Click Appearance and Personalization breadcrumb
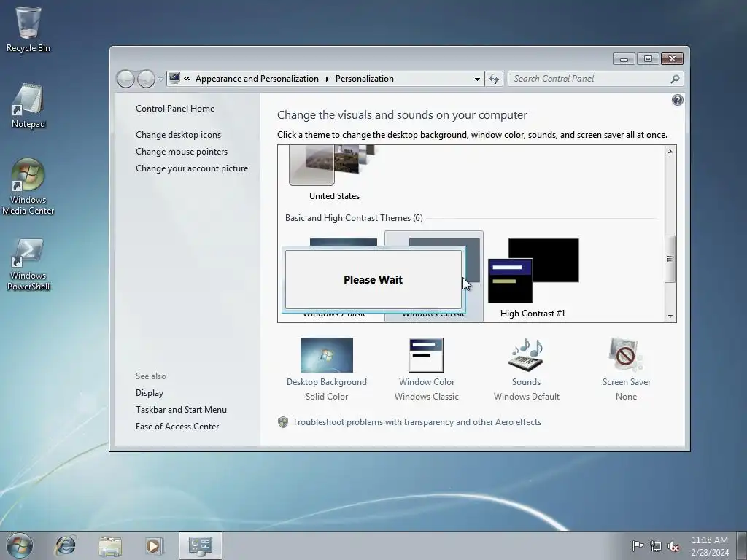 coord(257,79)
